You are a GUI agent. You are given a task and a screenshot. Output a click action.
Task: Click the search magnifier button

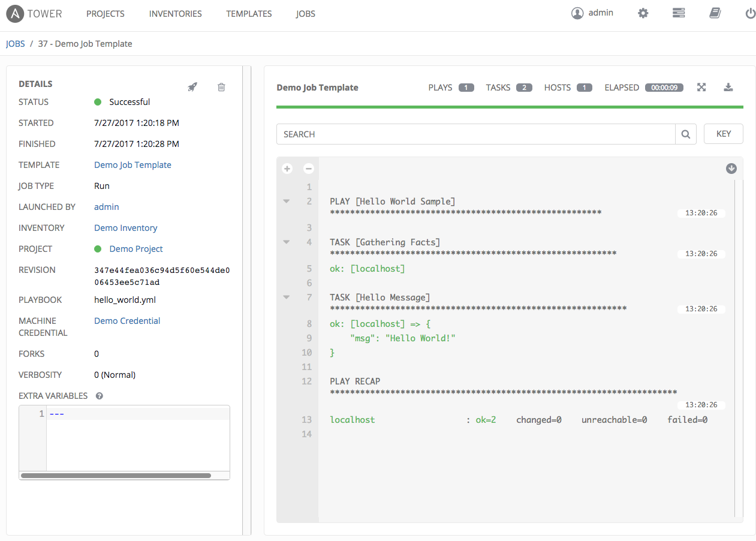click(686, 134)
